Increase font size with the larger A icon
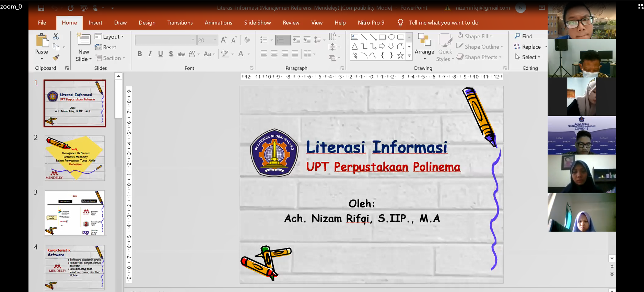Image resolution: width=644 pixels, height=292 pixels. [x=224, y=40]
